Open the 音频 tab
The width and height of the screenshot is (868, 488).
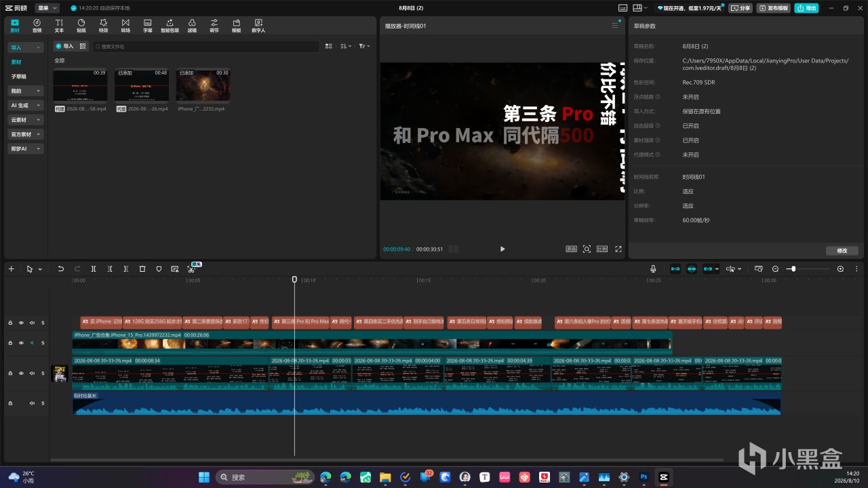pos(37,26)
